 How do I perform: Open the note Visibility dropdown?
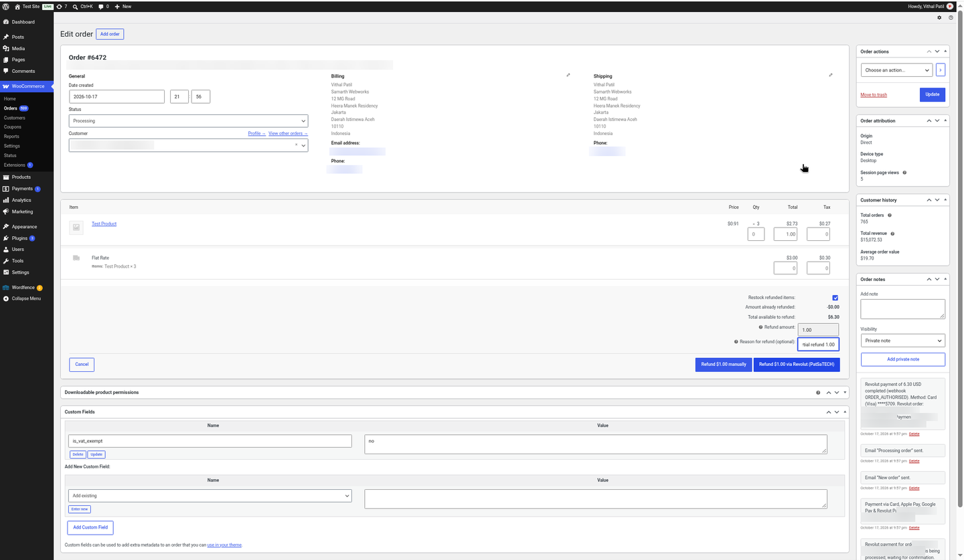(x=902, y=341)
